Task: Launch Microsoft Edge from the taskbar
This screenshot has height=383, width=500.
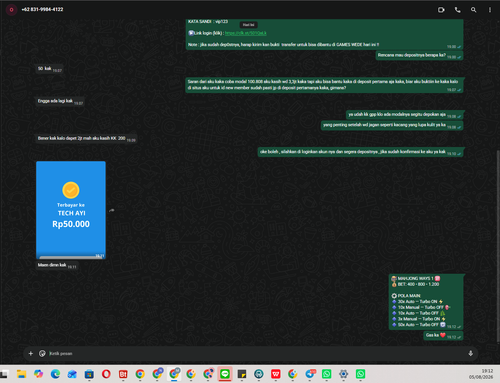Action: tap(55, 374)
